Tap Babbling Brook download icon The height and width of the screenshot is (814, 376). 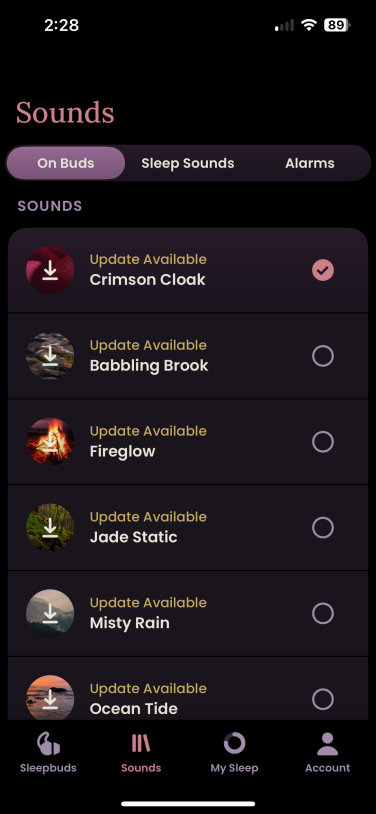click(x=50, y=356)
